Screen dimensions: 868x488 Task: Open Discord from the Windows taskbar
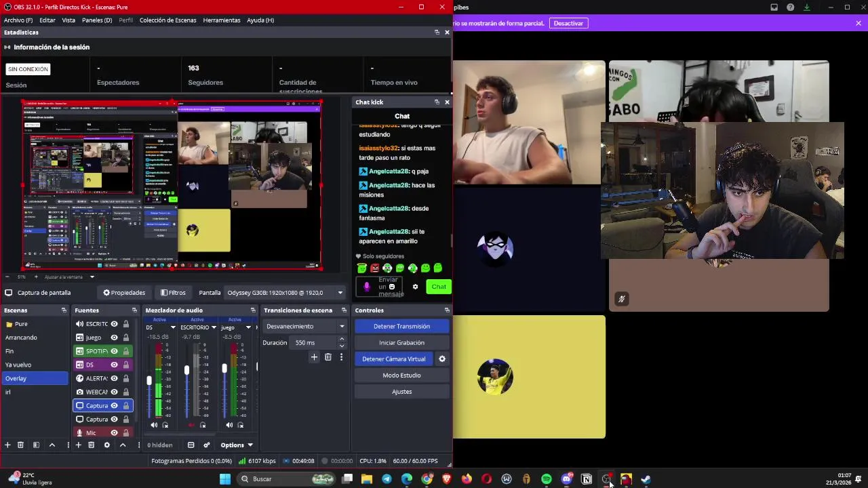[x=566, y=479]
